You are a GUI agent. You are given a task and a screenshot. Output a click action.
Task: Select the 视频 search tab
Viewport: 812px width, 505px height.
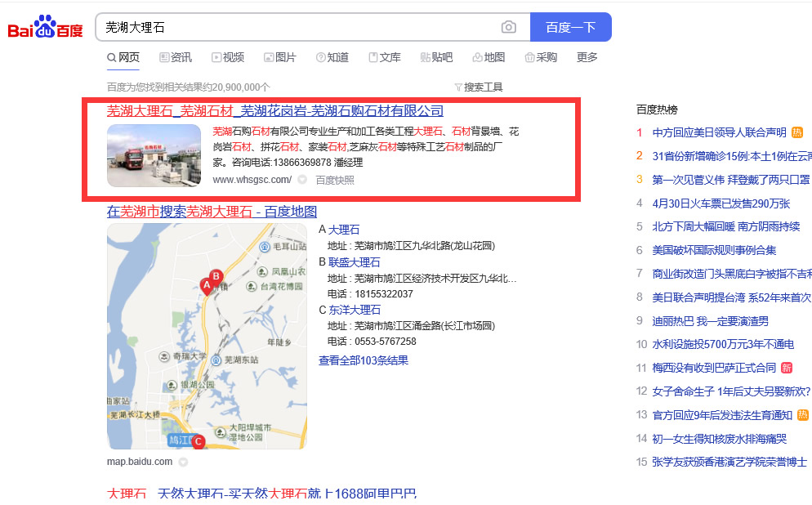228,57
